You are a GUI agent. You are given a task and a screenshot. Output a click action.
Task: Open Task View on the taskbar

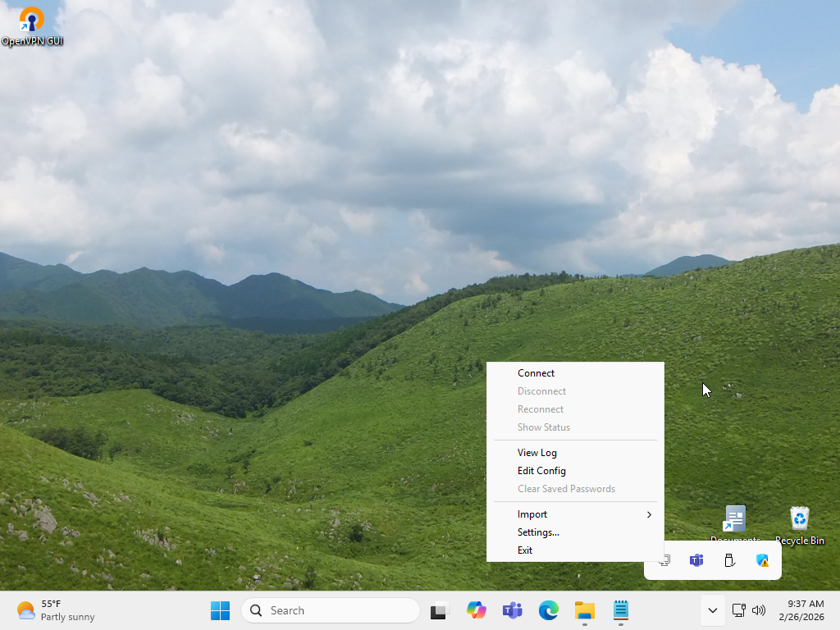tap(440, 610)
